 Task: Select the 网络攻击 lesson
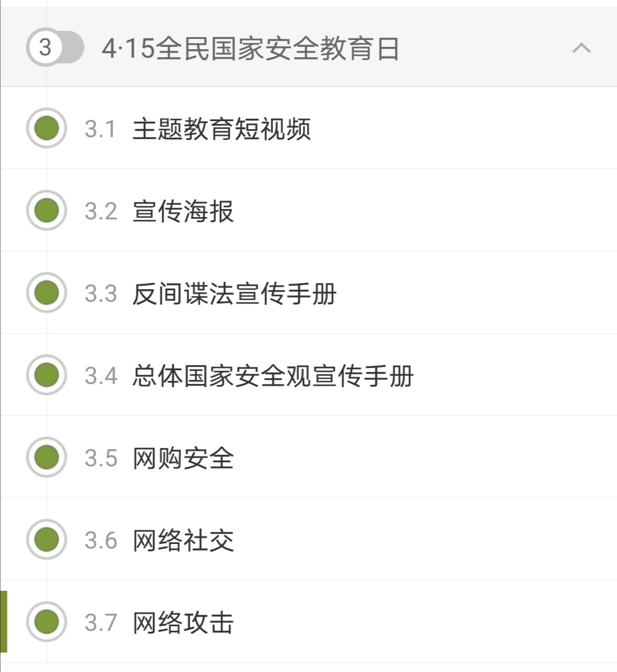(183, 623)
